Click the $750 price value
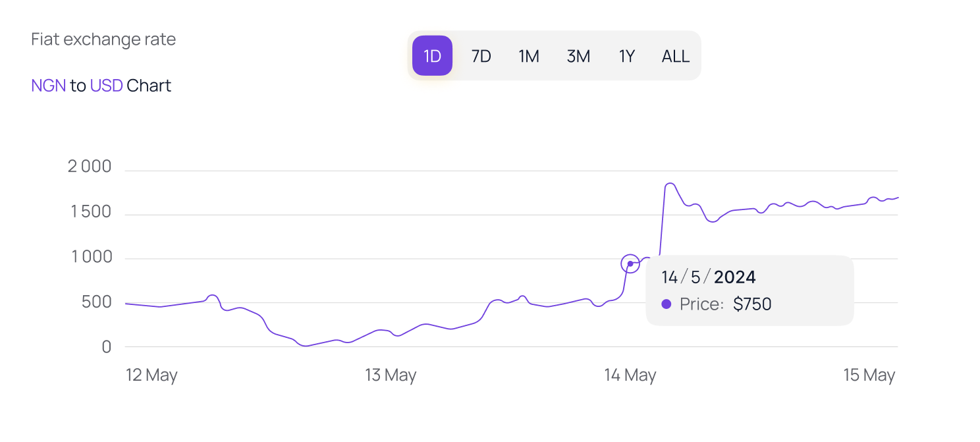980x442 pixels. (752, 304)
